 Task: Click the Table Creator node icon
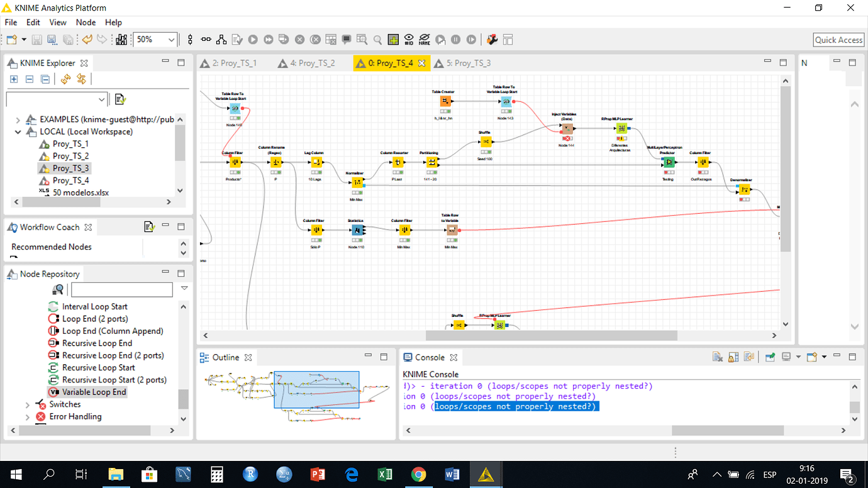pos(445,101)
